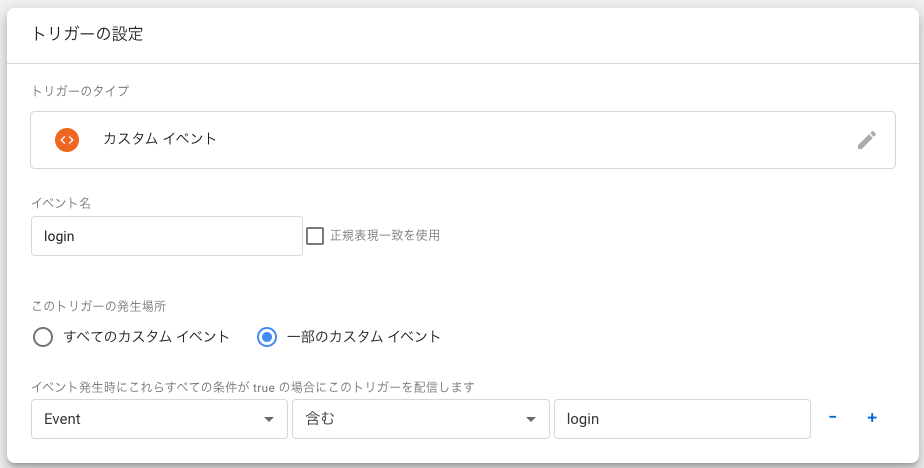Open the 含む operator dropdown
The width and height of the screenshot is (924, 468).
pos(421,419)
